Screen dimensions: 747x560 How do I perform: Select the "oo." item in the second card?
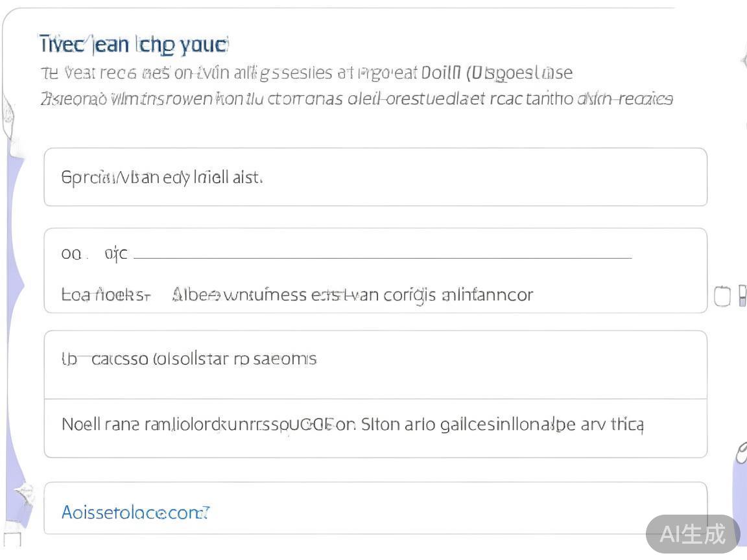click(x=71, y=254)
